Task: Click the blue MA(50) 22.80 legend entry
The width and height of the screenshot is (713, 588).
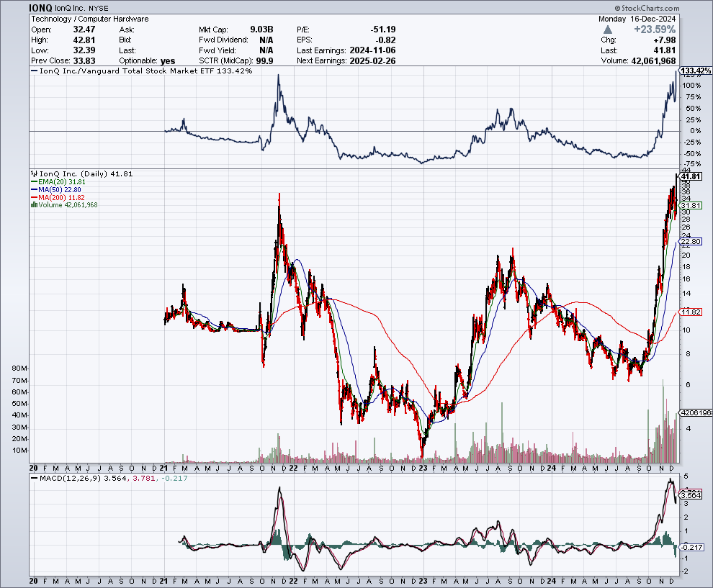Action: 56,189
